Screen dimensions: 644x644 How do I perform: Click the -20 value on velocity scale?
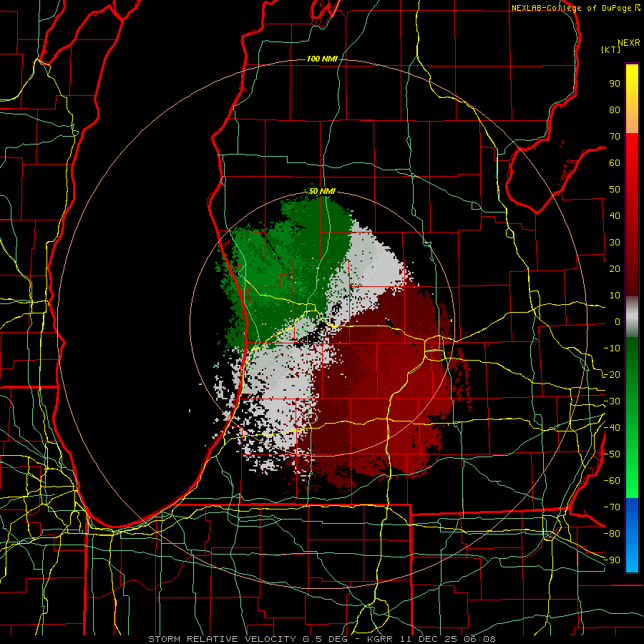pyautogui.click(x=612, y=375)
